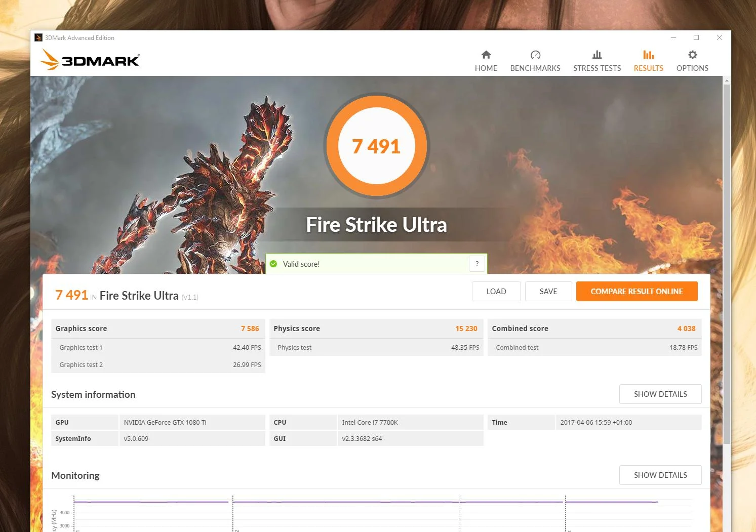Open the OPTIONS tab label
This screenshot has width=756, height=532.
[x=692, y=68]
